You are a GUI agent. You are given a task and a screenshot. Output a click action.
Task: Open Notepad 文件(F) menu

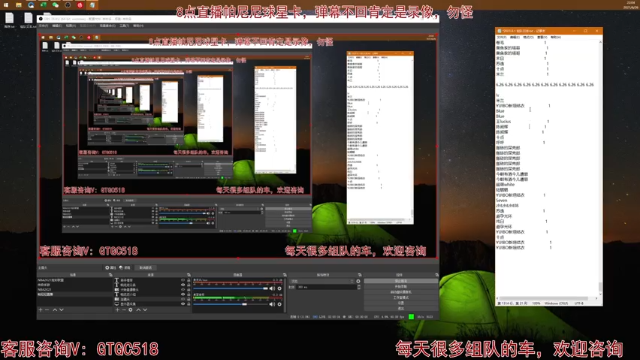pyautogui.click(x=501, y=37)
